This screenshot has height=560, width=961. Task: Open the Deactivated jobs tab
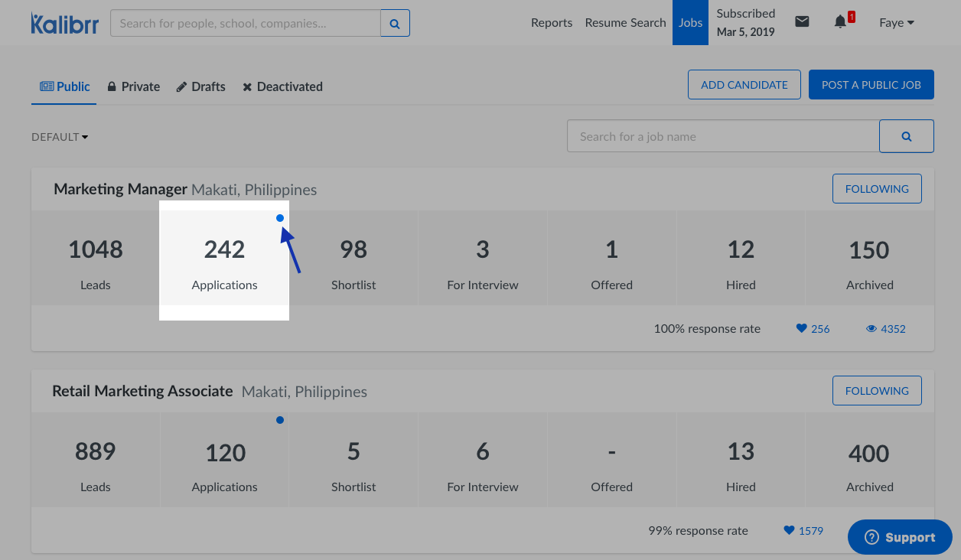click(x=283, y=86)
